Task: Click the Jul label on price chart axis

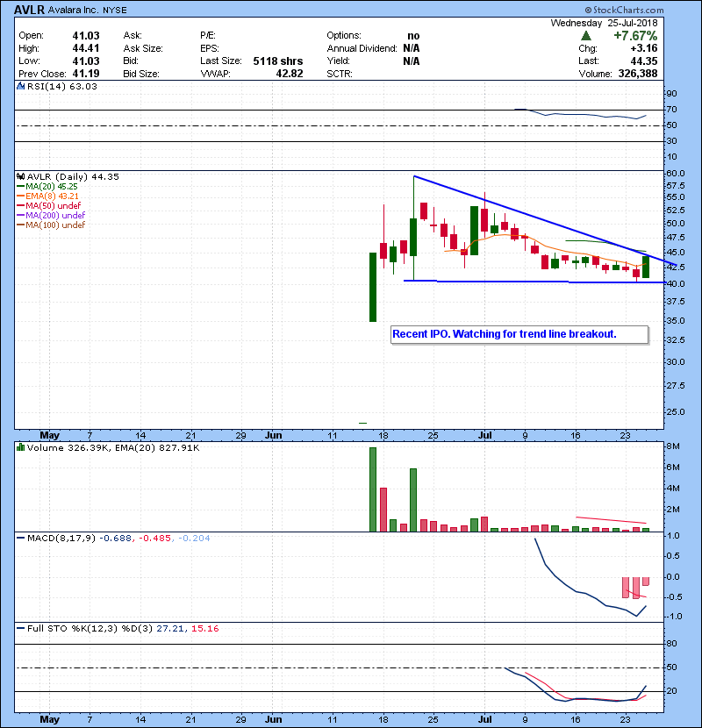Action: click(x=484, y=436)
